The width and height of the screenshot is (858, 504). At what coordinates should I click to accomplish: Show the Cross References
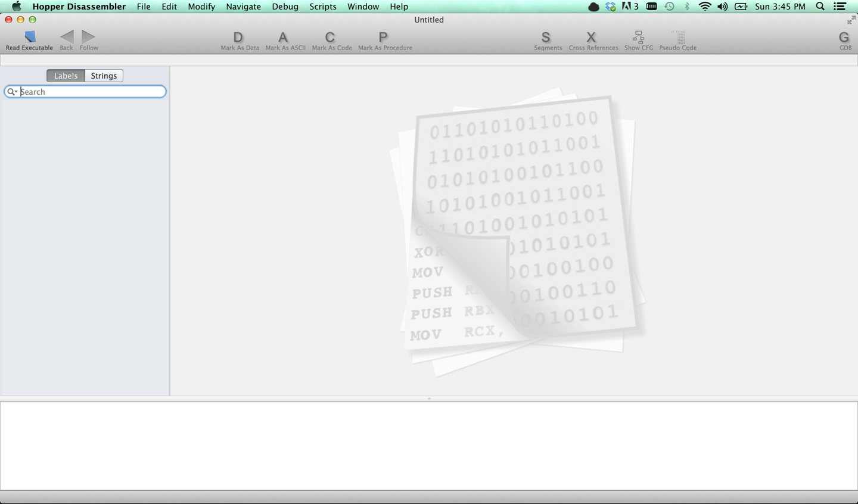click(x=591, y=38)
